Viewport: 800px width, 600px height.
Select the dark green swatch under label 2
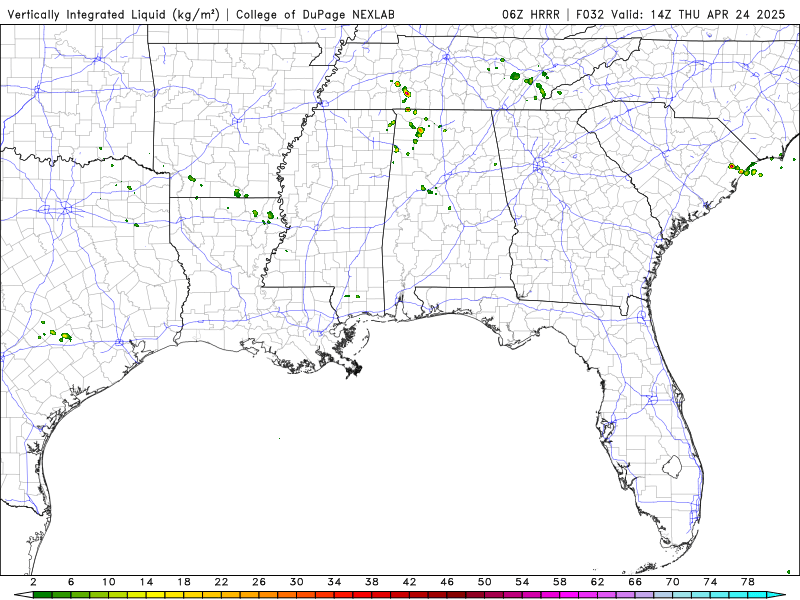coord(42,595)
